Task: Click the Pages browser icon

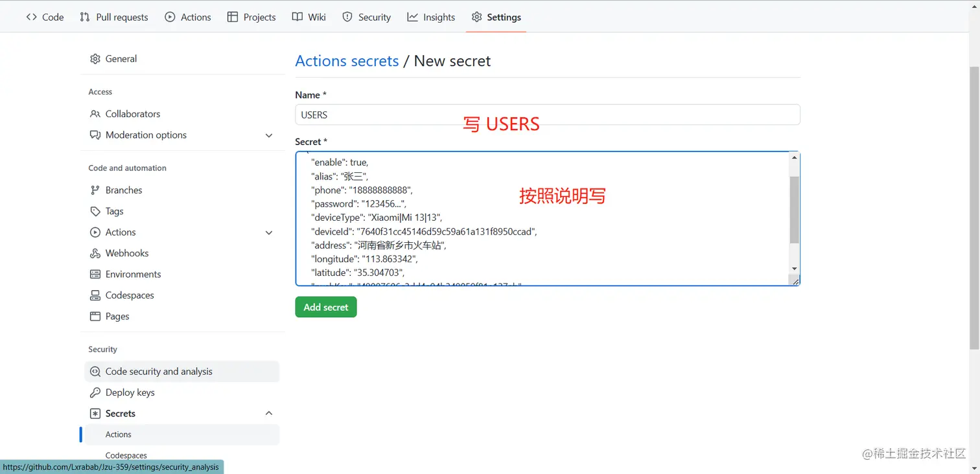Action: point(95,317)
